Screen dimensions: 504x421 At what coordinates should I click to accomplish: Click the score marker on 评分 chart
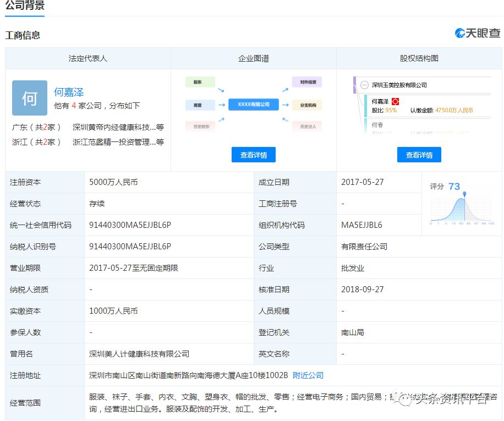click(465, 194)
